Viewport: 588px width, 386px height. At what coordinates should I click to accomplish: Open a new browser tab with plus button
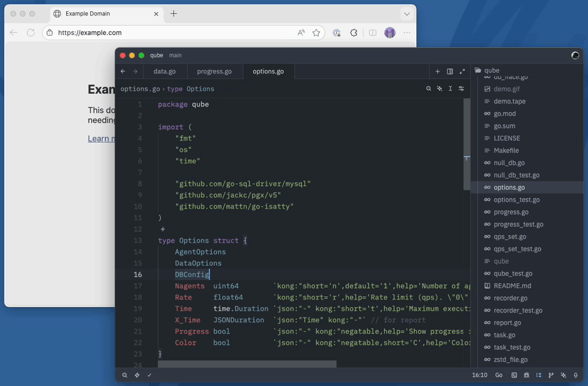click(173, 14)
